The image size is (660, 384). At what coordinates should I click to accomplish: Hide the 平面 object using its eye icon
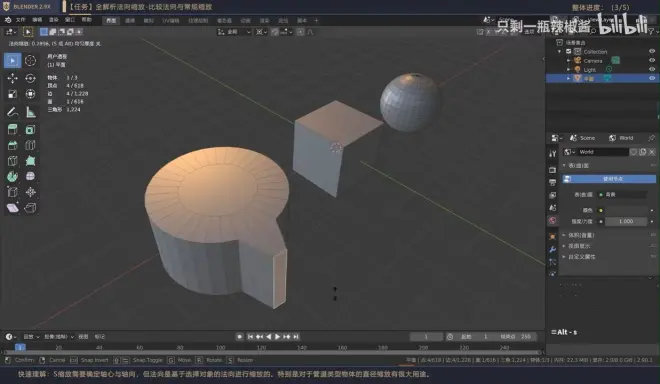click(x=652, y=78)
